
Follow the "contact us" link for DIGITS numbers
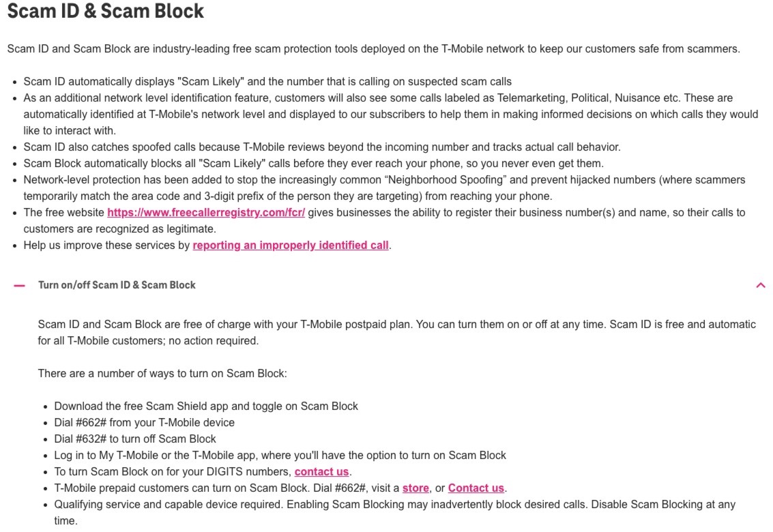(321, 471)
